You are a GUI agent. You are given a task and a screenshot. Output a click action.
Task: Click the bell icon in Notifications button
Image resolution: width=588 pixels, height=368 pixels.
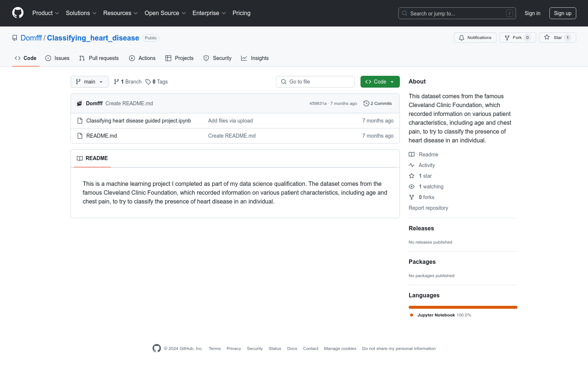coord(462,38)
